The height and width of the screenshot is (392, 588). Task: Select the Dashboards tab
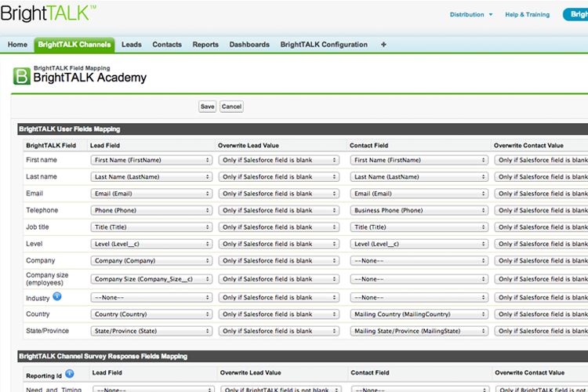249,45
